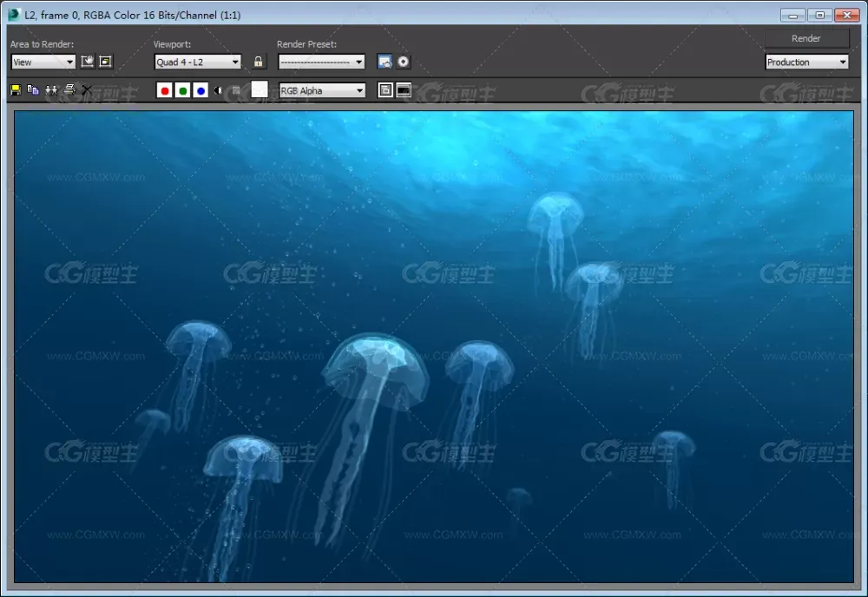Click the Auto Region Selected icon
Screen dimensions: 868x597
coord(105,62)
